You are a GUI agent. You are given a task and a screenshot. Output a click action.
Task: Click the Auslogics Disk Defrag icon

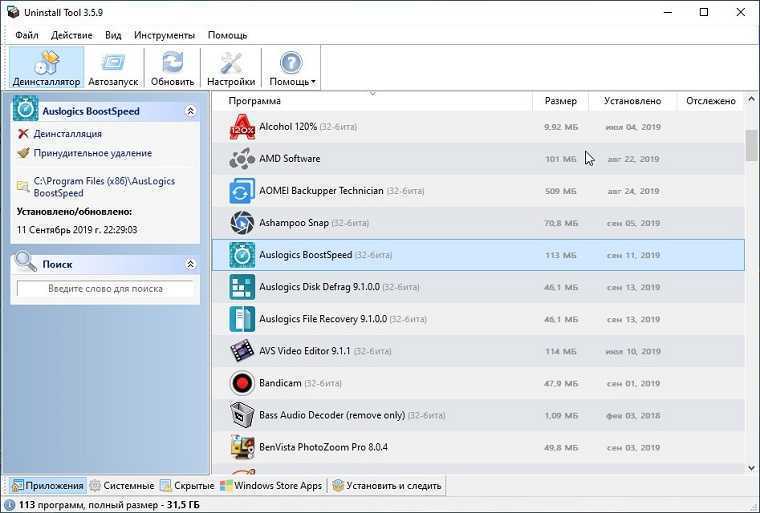point(242,287)
